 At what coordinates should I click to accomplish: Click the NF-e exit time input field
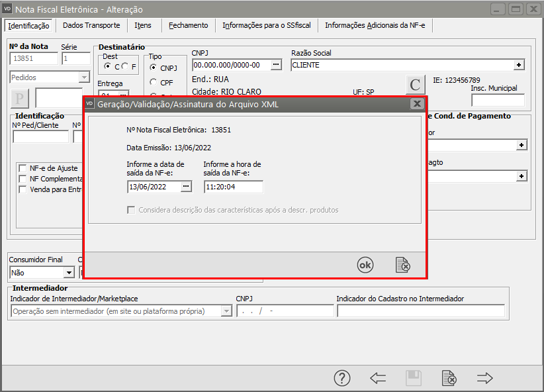[233, 187]
